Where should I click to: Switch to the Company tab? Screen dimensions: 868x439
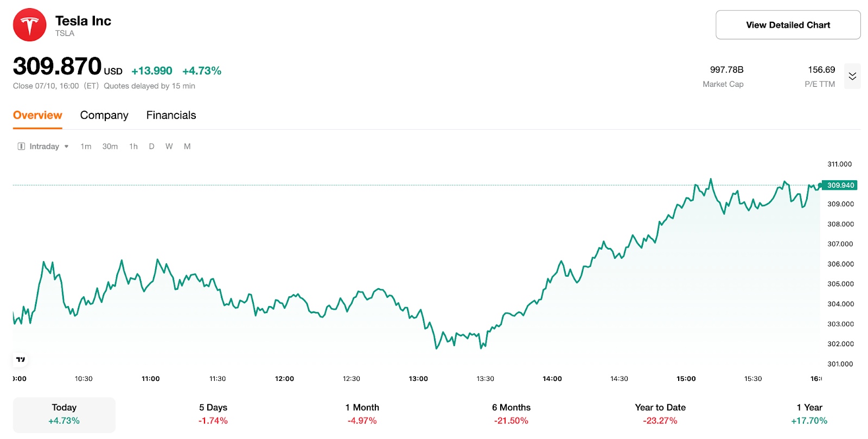pos(104,115)
